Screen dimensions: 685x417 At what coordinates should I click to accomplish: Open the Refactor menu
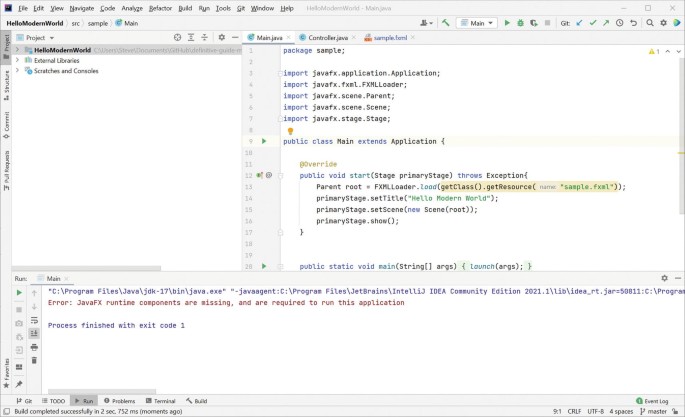pyautogui.click(x=160, y=8)
